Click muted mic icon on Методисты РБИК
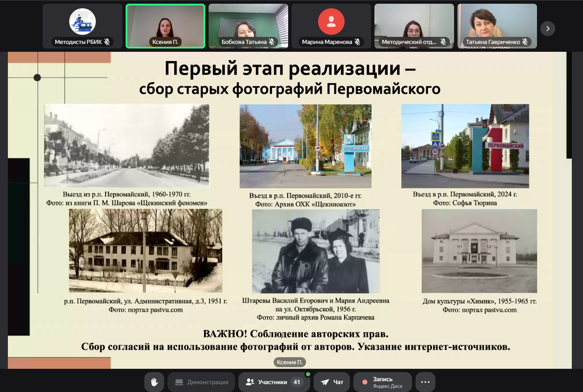The image size is (583, 392). 107,42
